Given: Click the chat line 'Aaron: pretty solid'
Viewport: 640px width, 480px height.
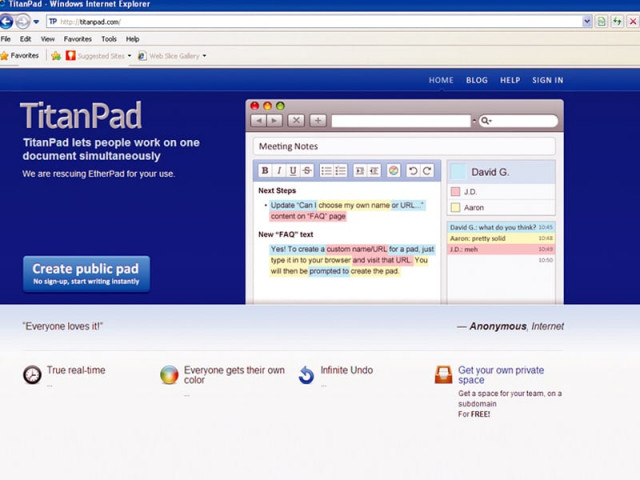Looking at the screenshot, I should coord(501,238).
